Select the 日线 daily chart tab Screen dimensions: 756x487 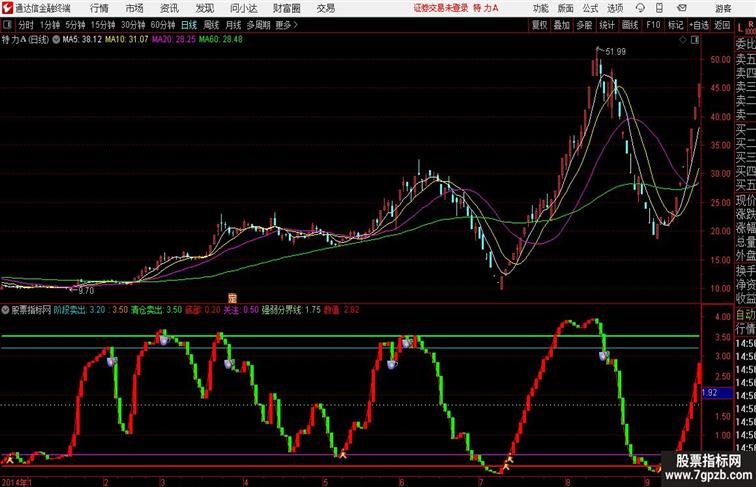(189, 25)
